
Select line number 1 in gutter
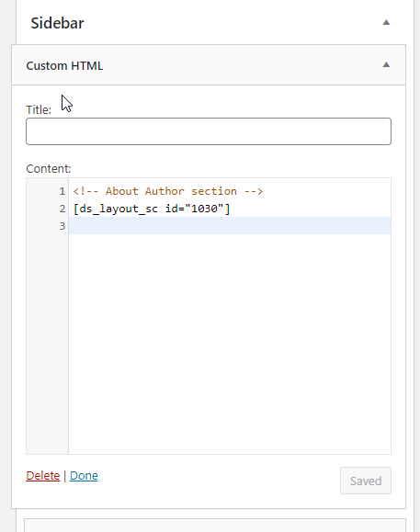pyautogui.click(x=62, y=191)
